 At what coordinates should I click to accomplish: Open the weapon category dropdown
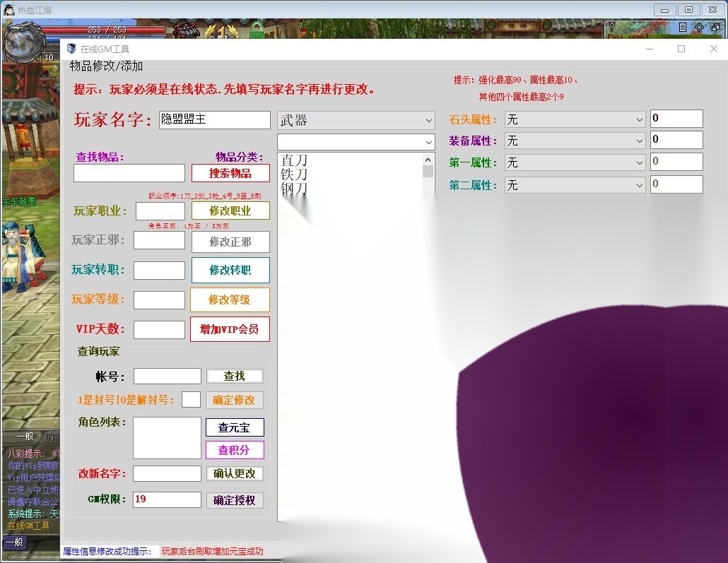(x=356, y=121)
